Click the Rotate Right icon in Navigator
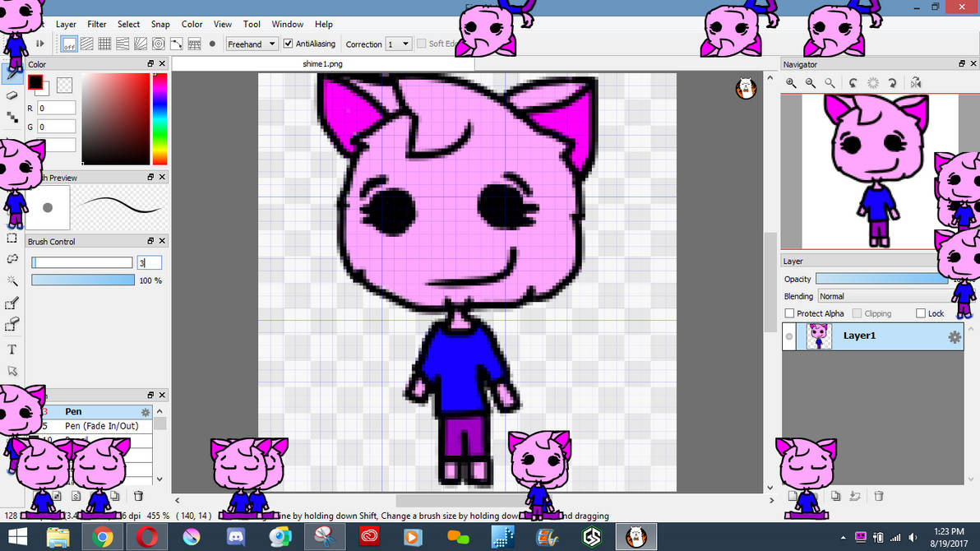The image size is (980, 551). click(x=892, y=83)
